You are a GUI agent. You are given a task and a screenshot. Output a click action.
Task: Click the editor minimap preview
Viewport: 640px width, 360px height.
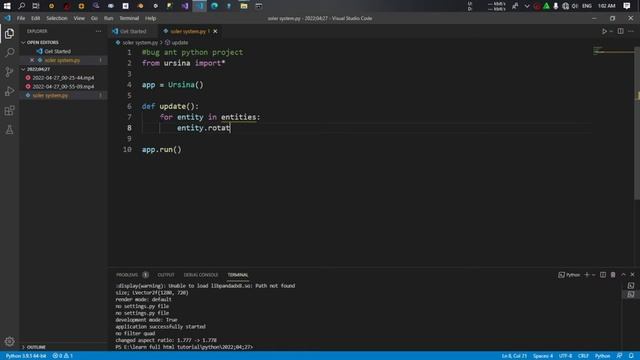pos(613,51)
